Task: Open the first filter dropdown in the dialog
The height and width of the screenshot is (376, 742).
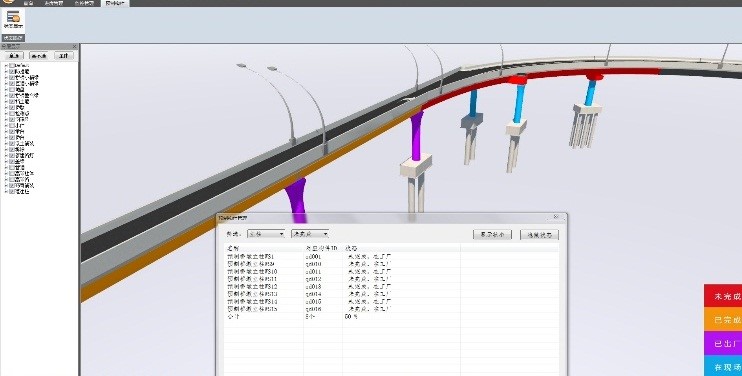Action: (x=266, y=234)
